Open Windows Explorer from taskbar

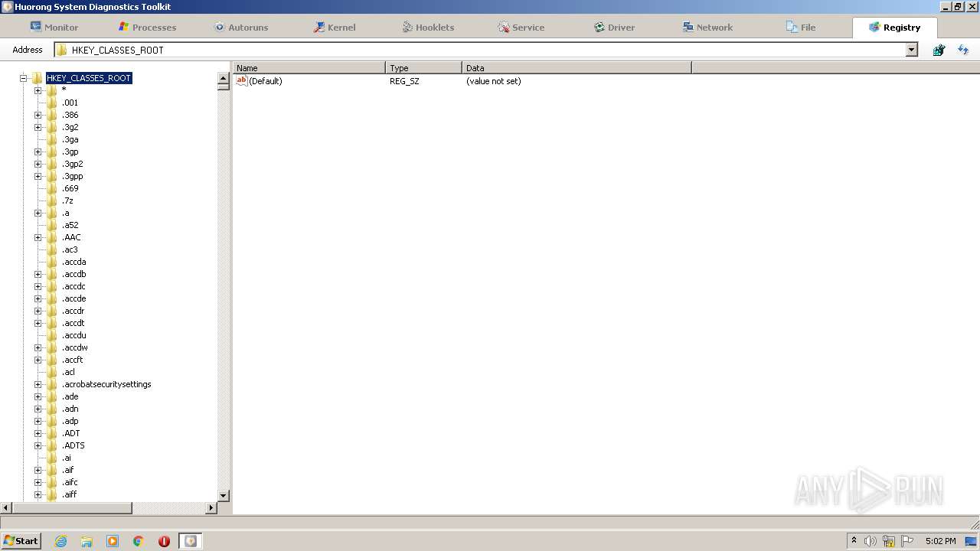tap(87, 541)
